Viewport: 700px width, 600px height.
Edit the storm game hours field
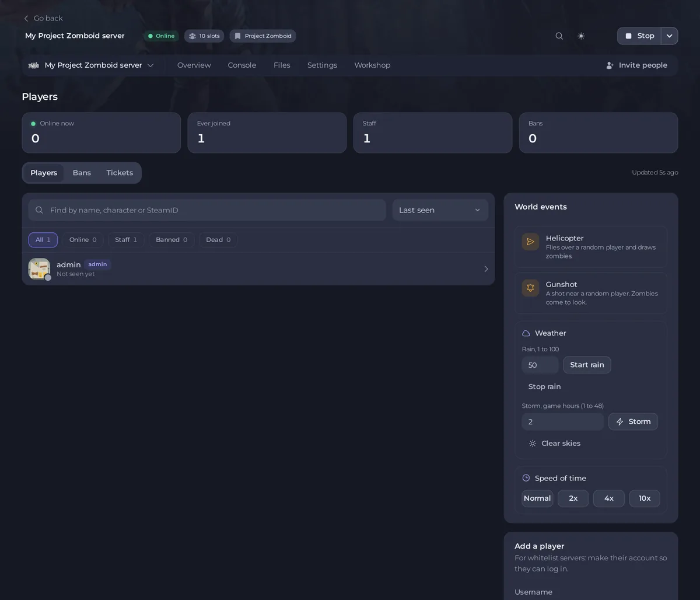[x=563, y=422]
